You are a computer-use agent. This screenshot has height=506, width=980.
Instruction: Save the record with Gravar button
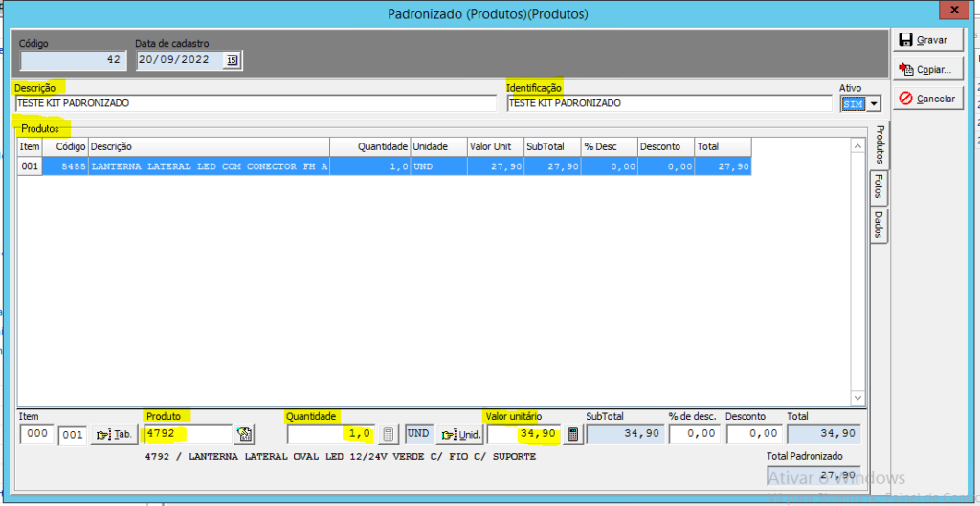point(928,40)
